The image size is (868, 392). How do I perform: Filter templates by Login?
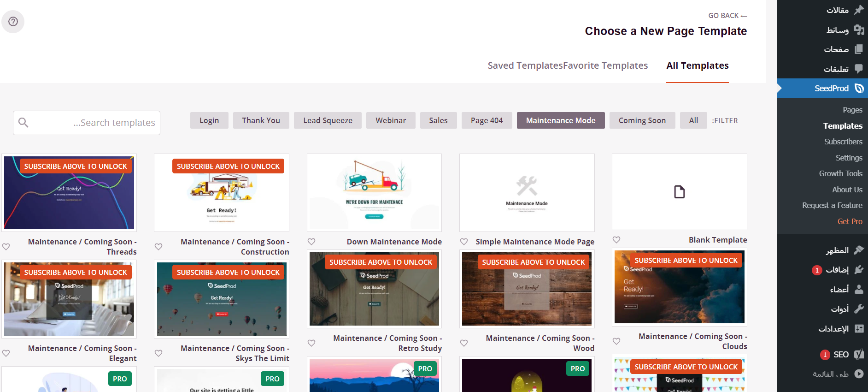[209, 120]
